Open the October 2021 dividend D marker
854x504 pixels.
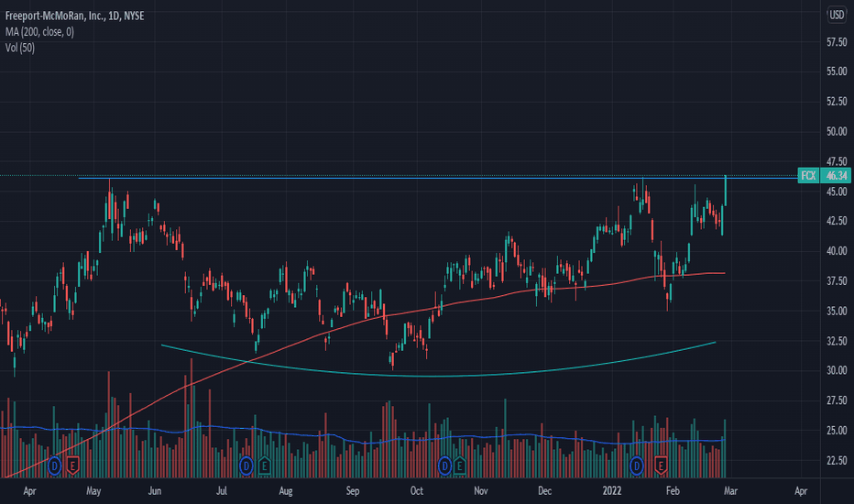[x=444, y=466]
